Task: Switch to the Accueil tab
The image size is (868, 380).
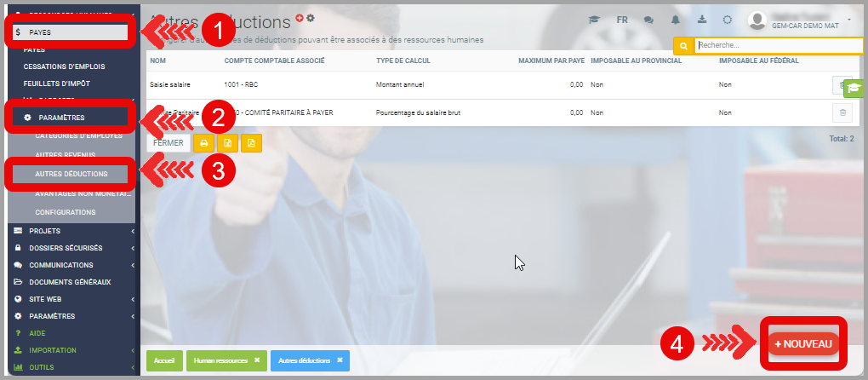Action: pyautogui.click(x=164, y=360)
